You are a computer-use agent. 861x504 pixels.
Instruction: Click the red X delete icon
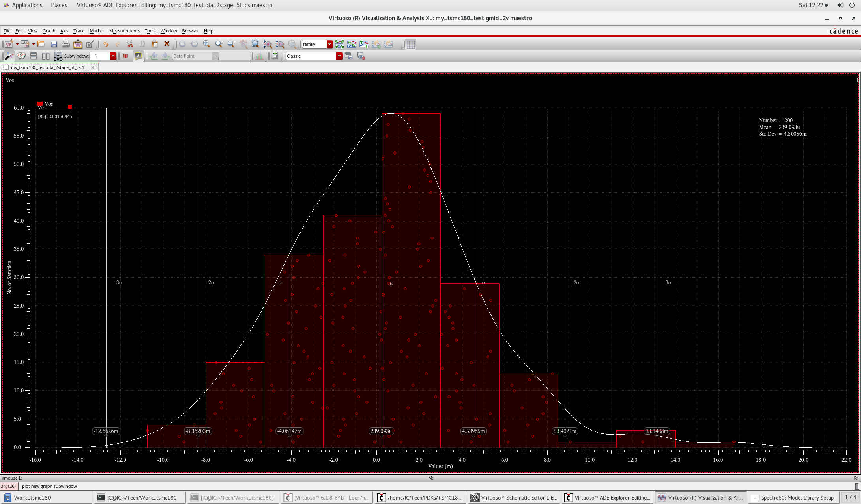click(x=167, y=44)
